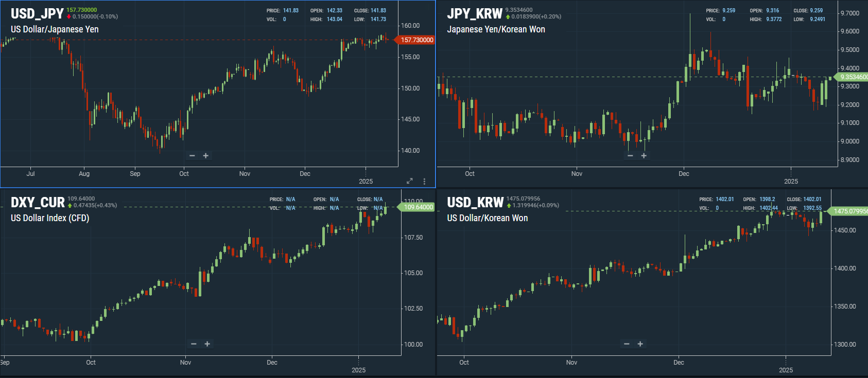Select the JPY_KRW symbol title

tap(475, 14)
